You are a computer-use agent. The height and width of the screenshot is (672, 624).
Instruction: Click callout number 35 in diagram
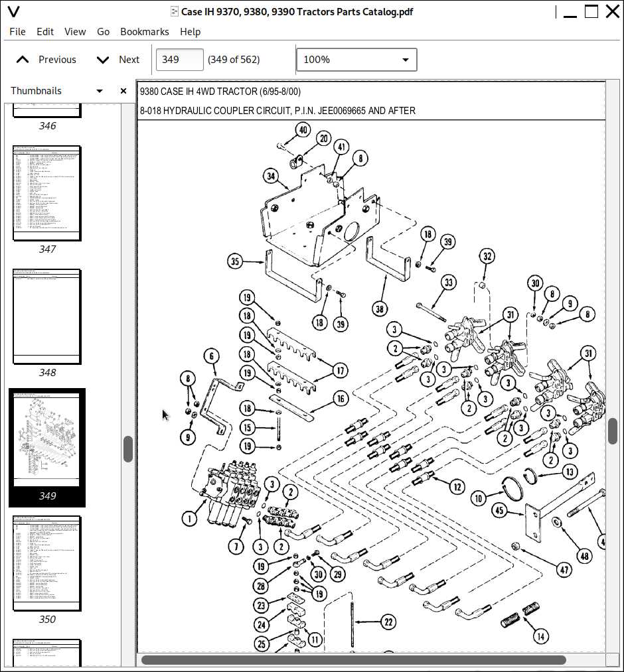[x=235, y=261]
